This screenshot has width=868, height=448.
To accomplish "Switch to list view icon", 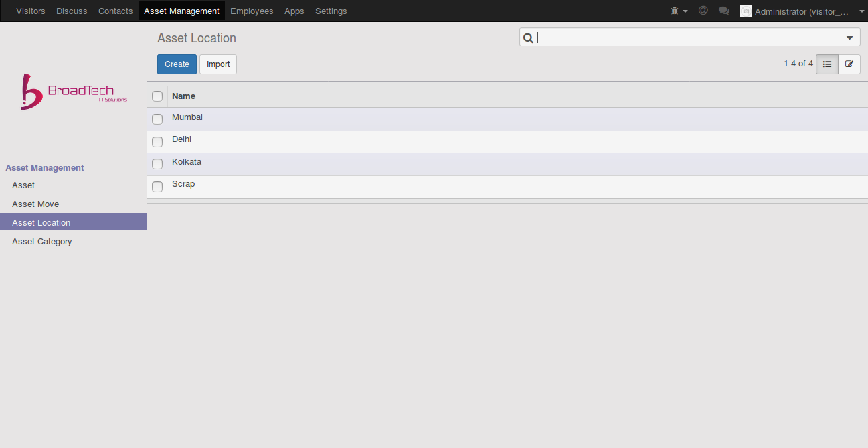I will click(827, 64).
